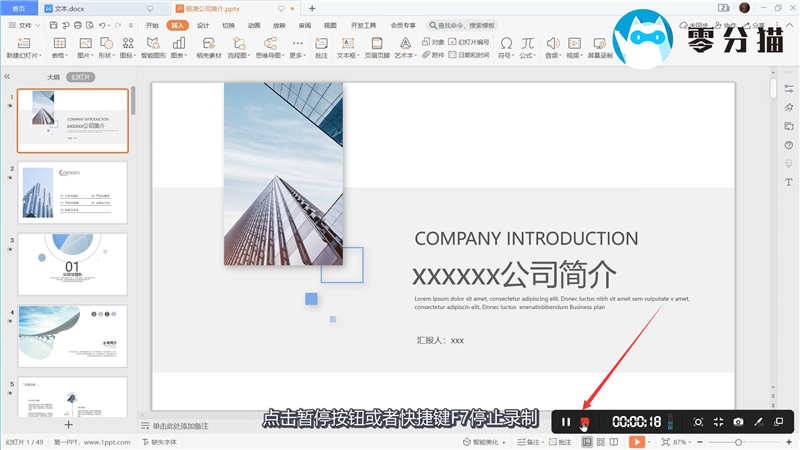This screenshot has width=800, height=450.
Task: Open the 文件 file menu dropdown
Action: coord(30,24)
